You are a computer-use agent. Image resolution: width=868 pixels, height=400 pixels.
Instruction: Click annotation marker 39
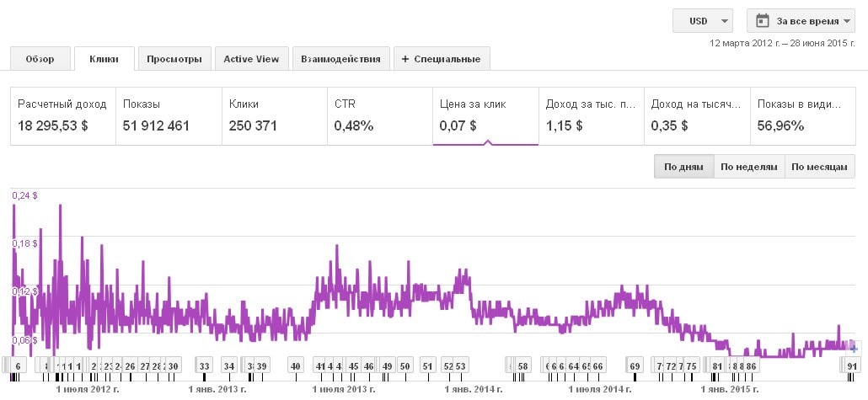click(x=261, y=365)
